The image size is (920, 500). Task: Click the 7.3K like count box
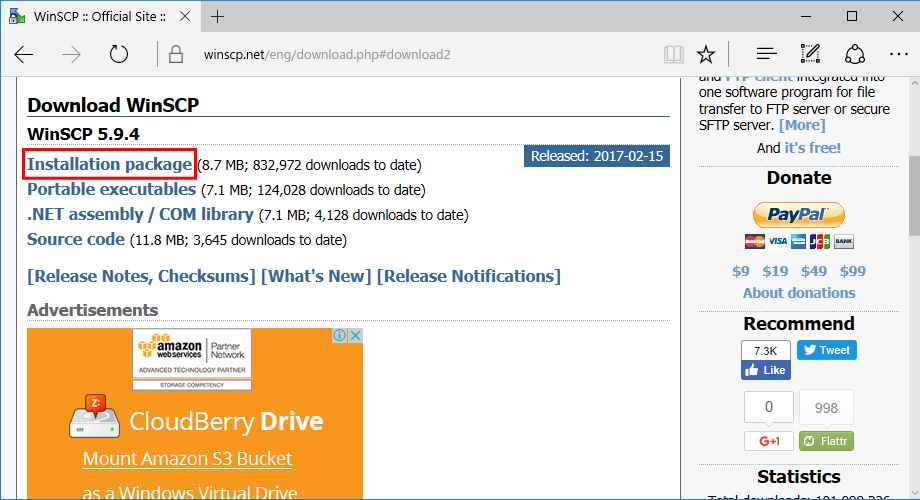pyautogui.click(x=766, y=351)
